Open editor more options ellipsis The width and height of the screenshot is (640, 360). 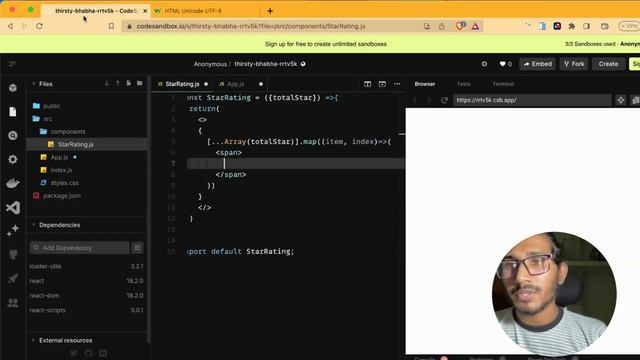[x=397, y=84]
